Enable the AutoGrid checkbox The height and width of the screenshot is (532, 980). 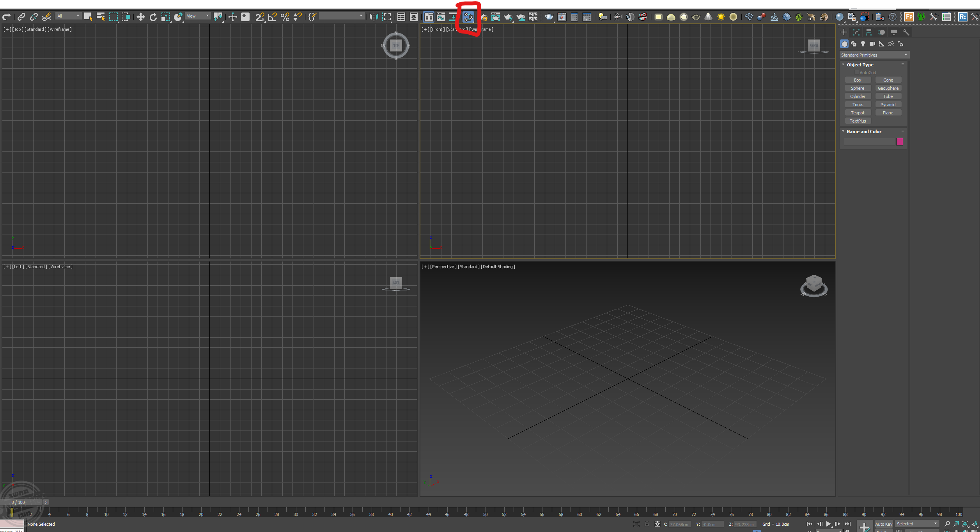(x=857, y=73)
